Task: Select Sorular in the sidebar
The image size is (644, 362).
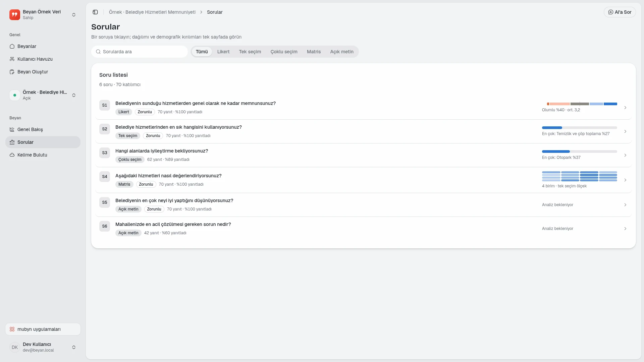Action: tap(43, 142)
